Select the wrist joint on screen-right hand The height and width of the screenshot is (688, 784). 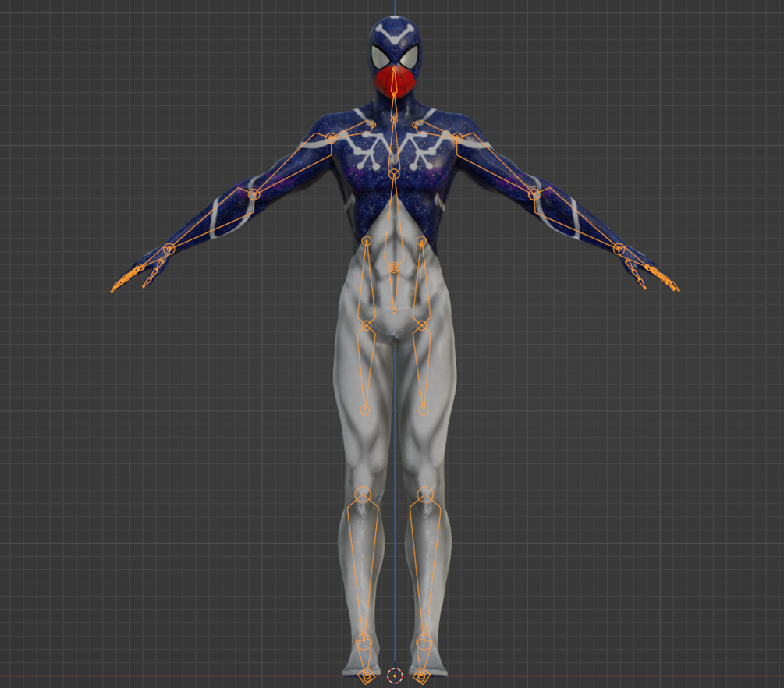click(619, 249)
